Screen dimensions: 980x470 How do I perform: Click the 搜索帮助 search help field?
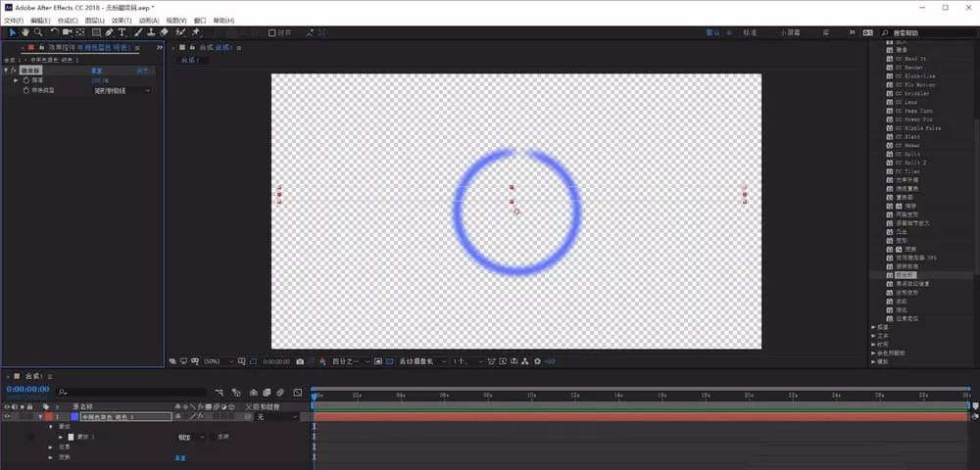927,32
